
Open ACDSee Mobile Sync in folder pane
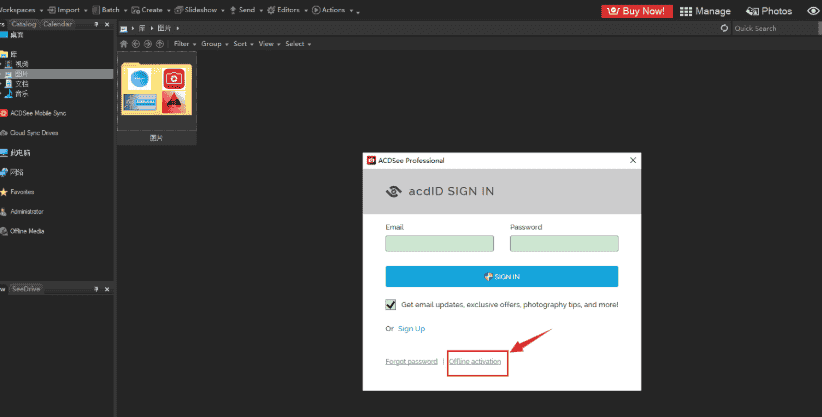pos(38,113)
